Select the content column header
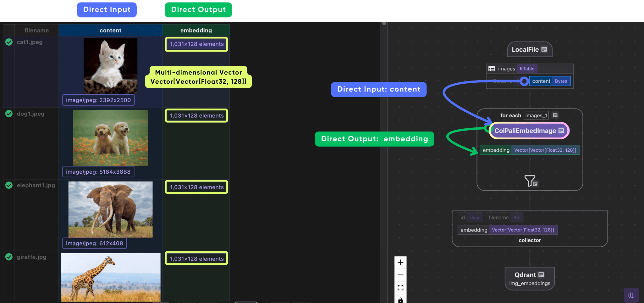Viewport: 644px width, 303px height. [x=110, y=30]
